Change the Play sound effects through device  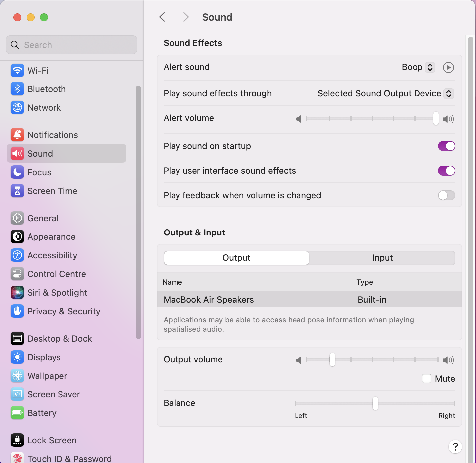(x=449, y=93)
